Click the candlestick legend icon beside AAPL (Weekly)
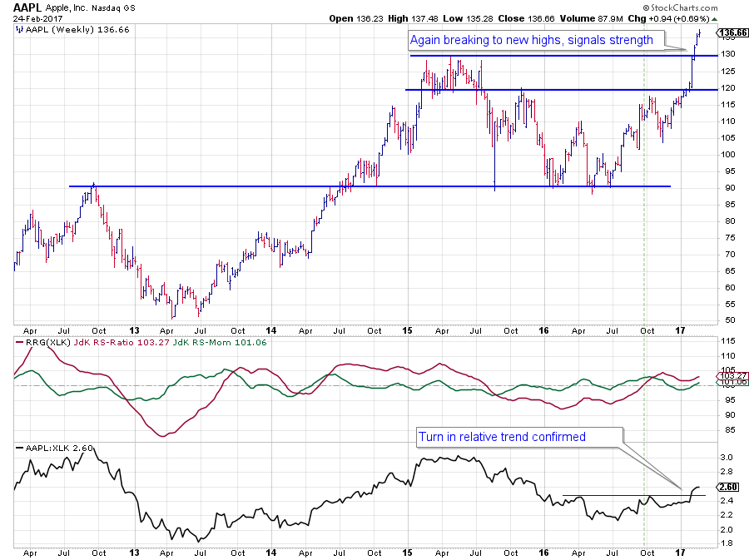Image resolution: width=749 pixels, height=560 pixels. click(x=19, y=30)
